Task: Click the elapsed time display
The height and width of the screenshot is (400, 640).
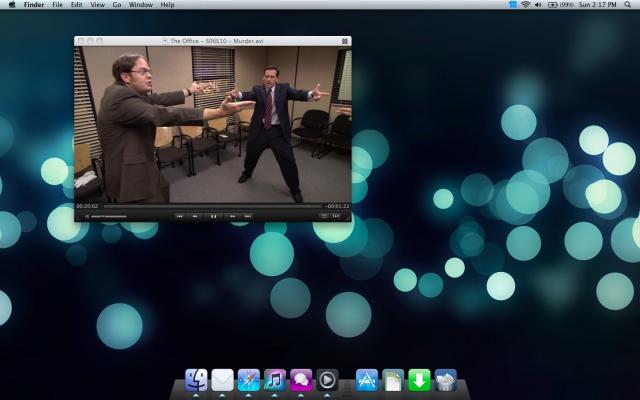Action: pos(87,207)
